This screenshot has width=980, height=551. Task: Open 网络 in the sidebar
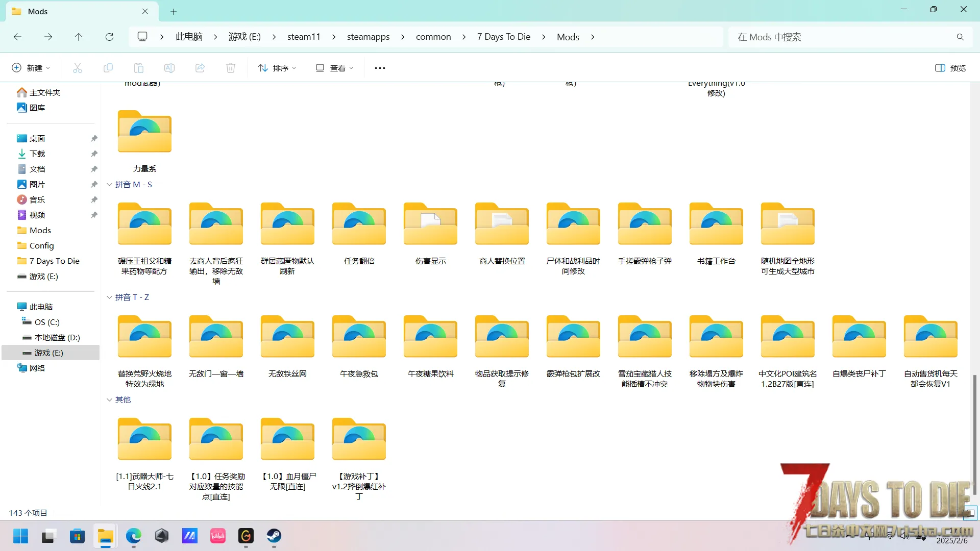[x=31, y=368]
